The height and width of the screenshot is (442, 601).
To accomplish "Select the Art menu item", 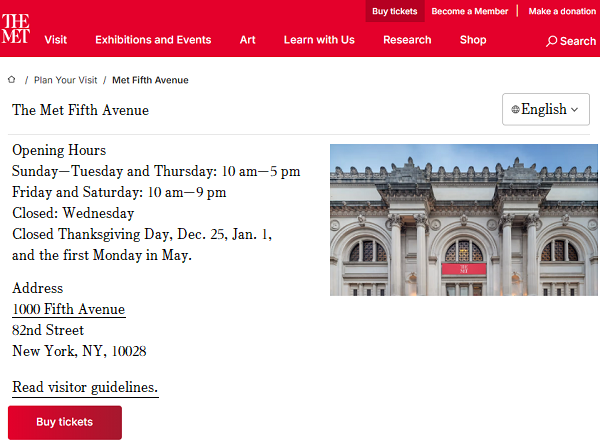I will pyautogui.click(x=248, y=40).
